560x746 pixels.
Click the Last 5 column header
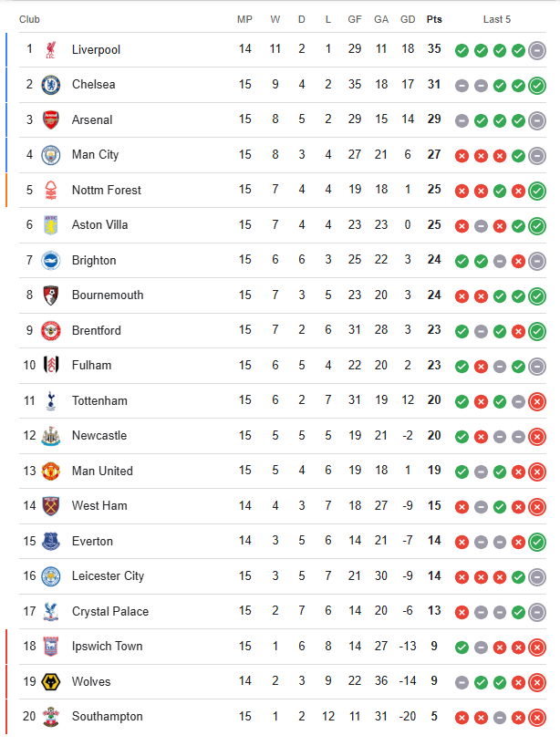point(497,19)
